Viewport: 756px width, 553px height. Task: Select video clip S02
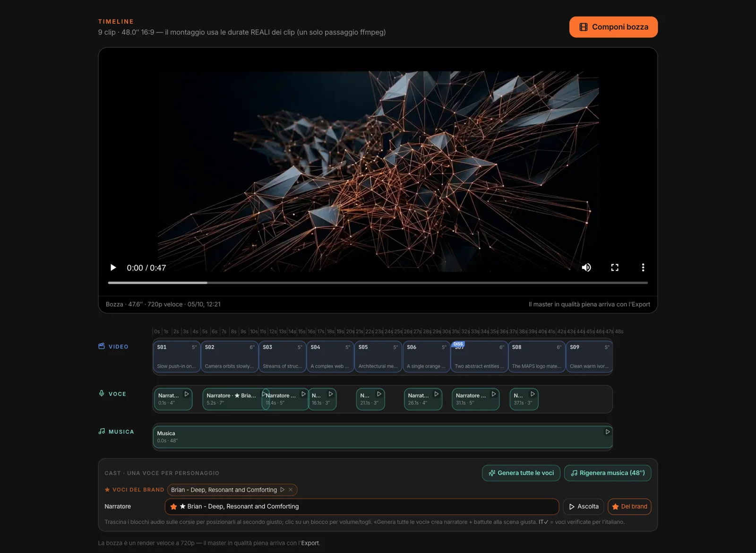click(x=230, y=356)
